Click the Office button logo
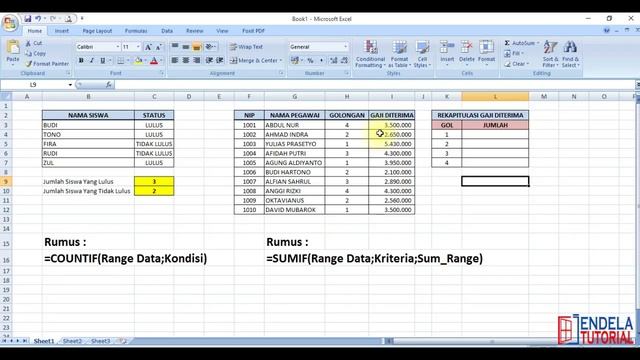The height and width of the screenshot is (360, 640). coord(9,23)
